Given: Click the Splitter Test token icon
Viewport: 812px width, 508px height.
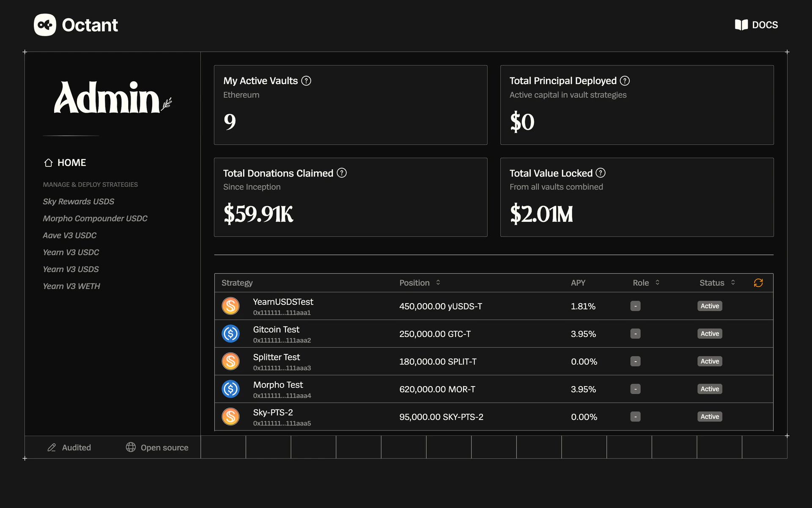Looking at the screenshot, I should pyautogui.click(x=230, y=362).
